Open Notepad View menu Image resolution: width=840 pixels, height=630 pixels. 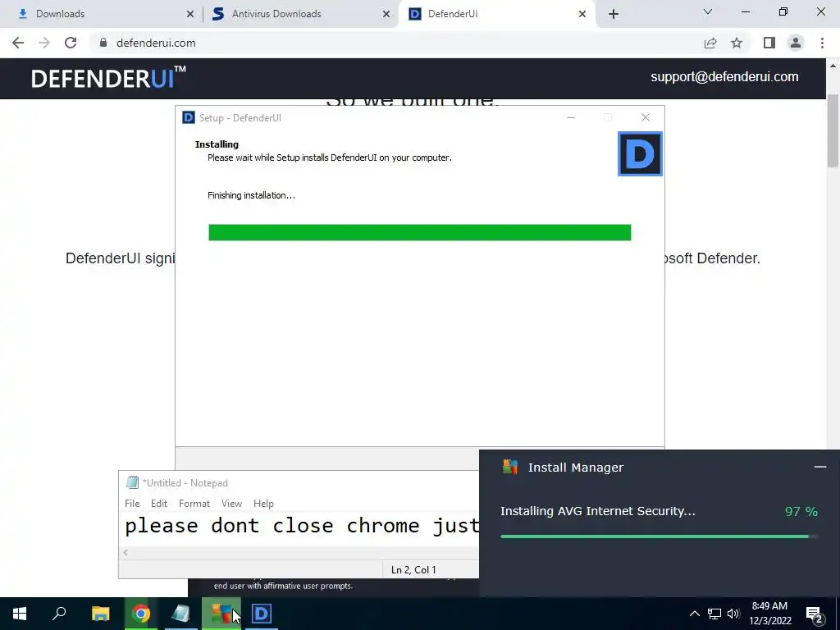click(231, 504)
